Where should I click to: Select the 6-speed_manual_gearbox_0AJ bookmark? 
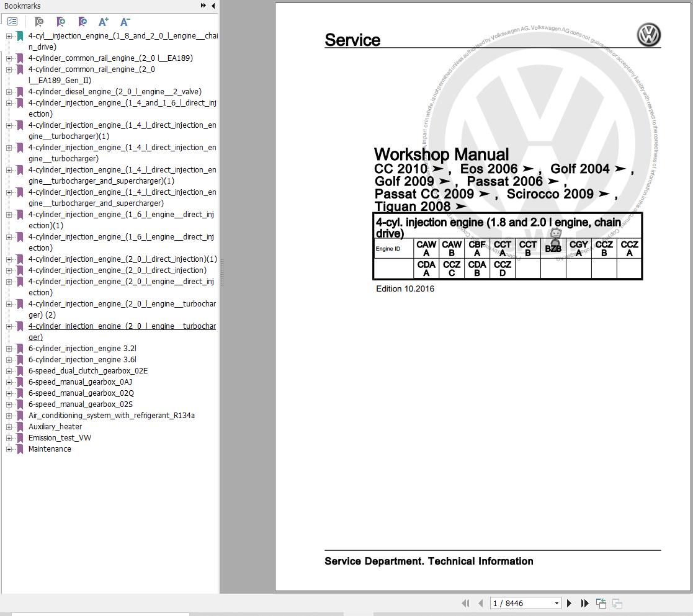(80, 382)
